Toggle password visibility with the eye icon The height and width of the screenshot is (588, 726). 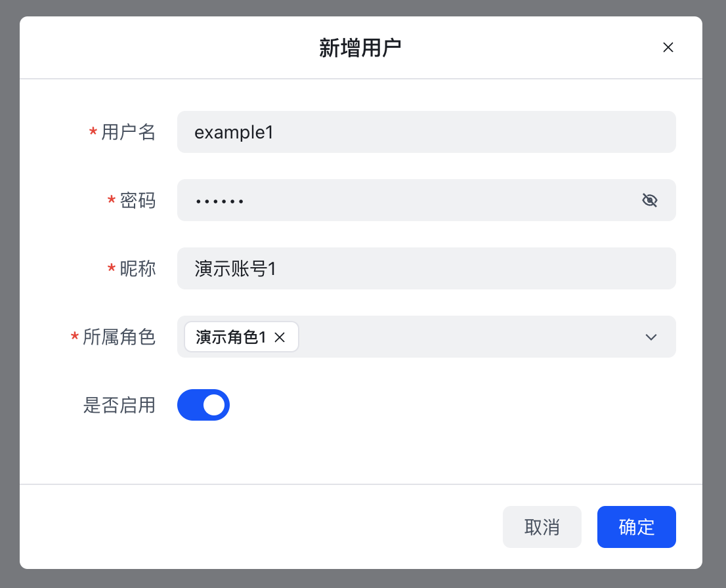[649, 199]
